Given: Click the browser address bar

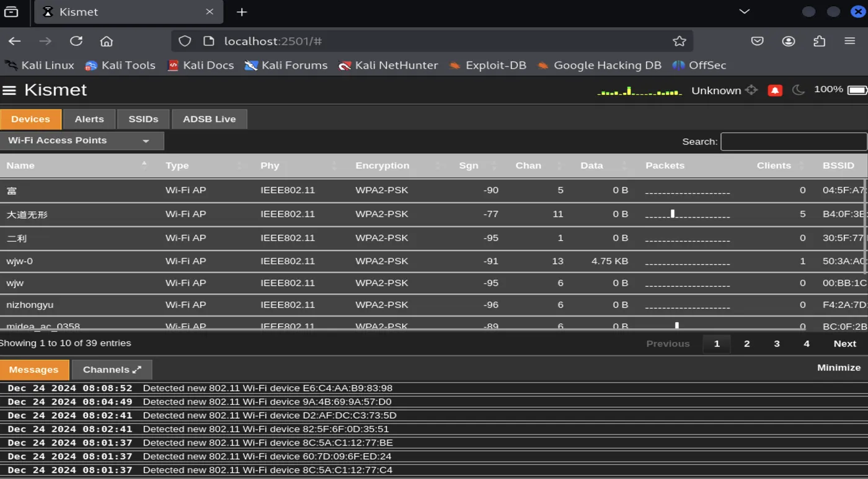Looking at the screenshot, I should point(432,41).
